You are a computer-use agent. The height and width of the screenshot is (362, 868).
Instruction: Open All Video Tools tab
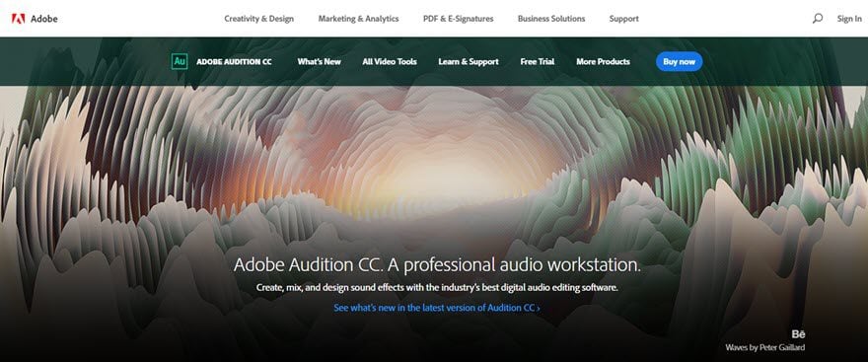pyautogui.click(x=390, y=62)
